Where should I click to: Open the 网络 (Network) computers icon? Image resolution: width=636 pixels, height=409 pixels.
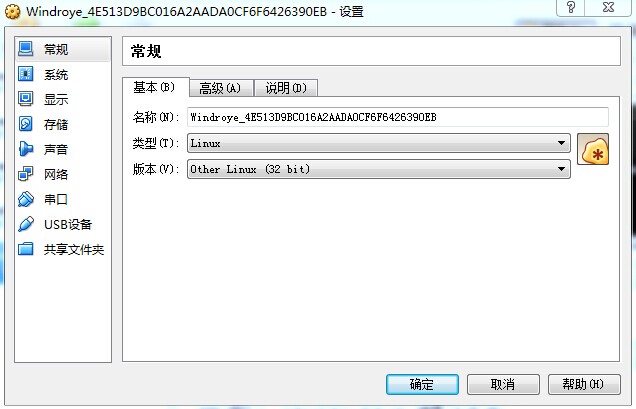pyautogui.click(x=26, y=174)
